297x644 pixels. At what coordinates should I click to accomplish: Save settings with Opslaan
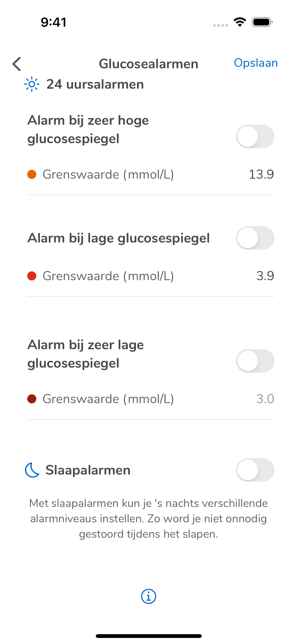click(256, 63)
